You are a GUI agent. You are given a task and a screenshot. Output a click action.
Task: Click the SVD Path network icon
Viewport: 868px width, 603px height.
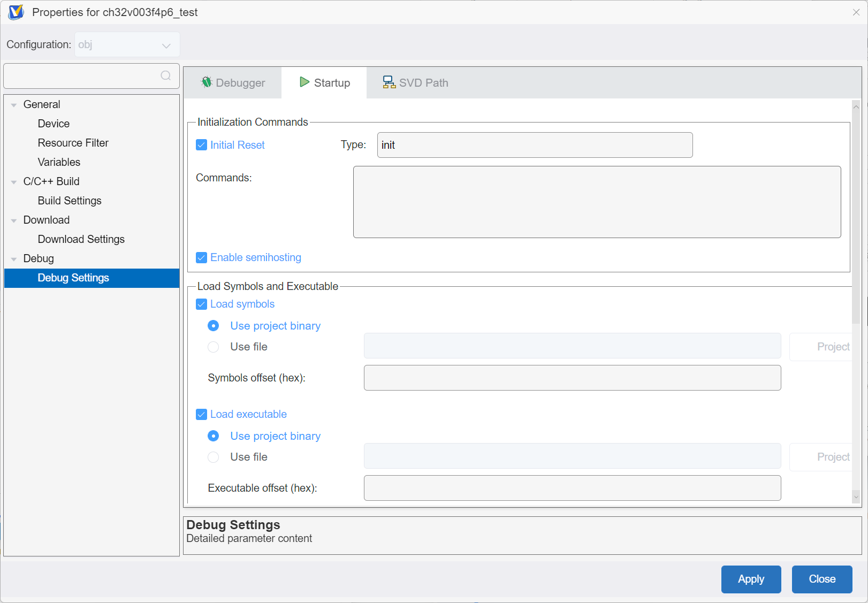(389, 82)
